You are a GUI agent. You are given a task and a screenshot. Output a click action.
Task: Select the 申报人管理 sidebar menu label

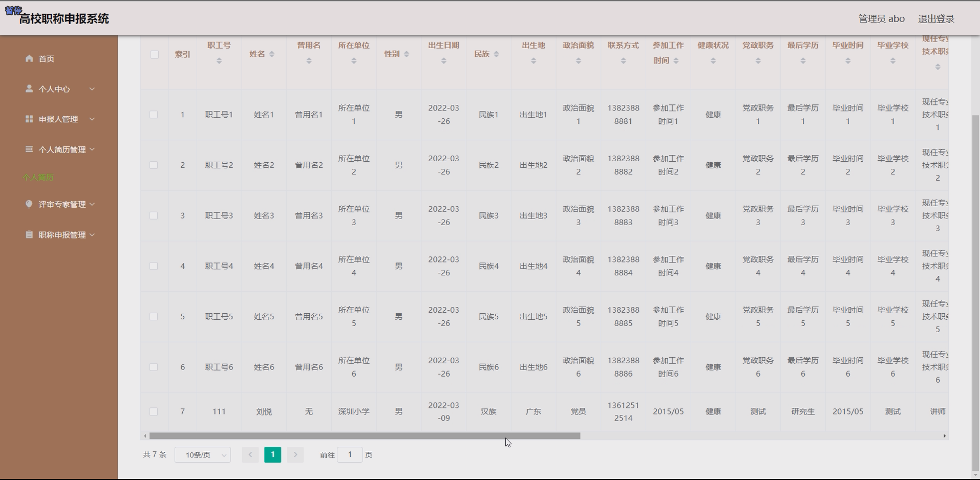pos(58,119)
